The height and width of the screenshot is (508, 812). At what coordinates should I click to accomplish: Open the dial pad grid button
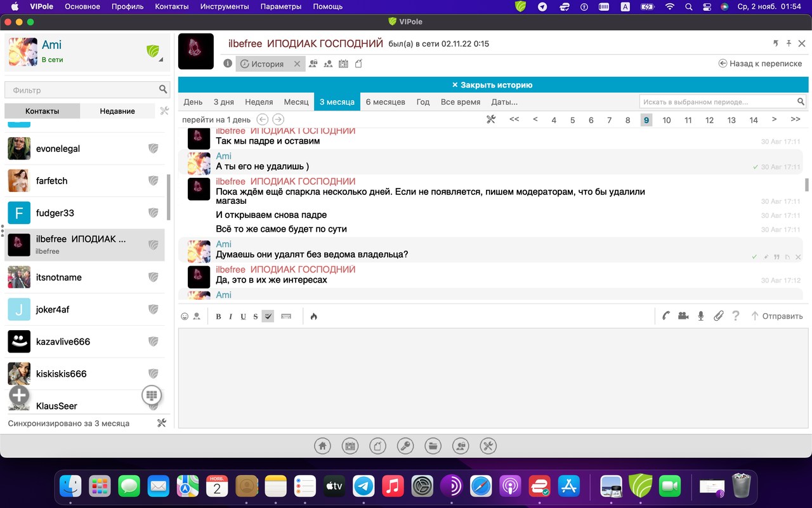(x=151, y=395)
